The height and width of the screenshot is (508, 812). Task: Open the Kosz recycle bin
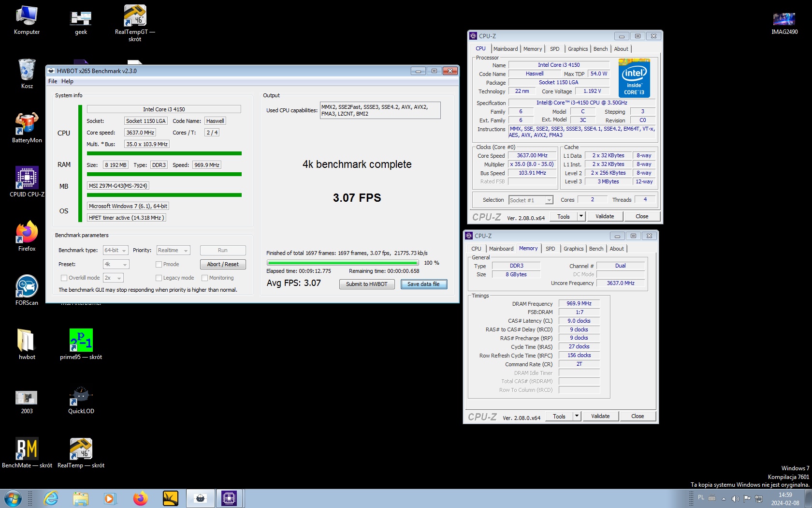(x=27, y=74)
